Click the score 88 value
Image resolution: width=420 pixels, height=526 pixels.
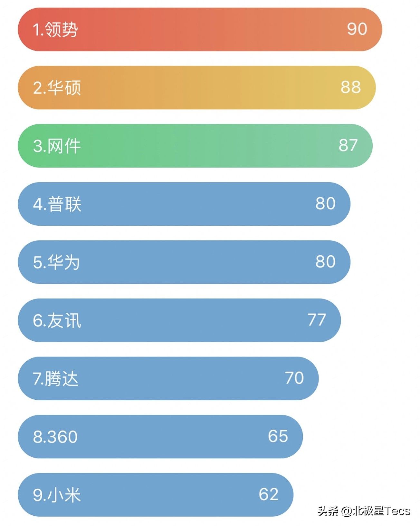351,87
